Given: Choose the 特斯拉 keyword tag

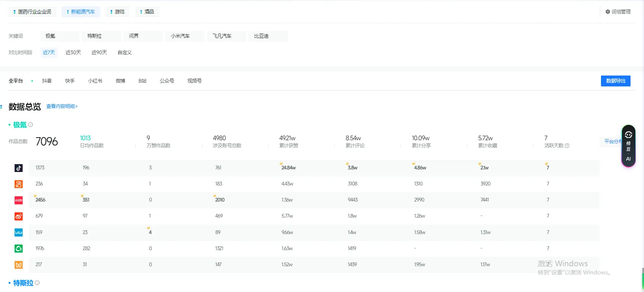Looking at the screenshot, I should [x=102, y=36].
